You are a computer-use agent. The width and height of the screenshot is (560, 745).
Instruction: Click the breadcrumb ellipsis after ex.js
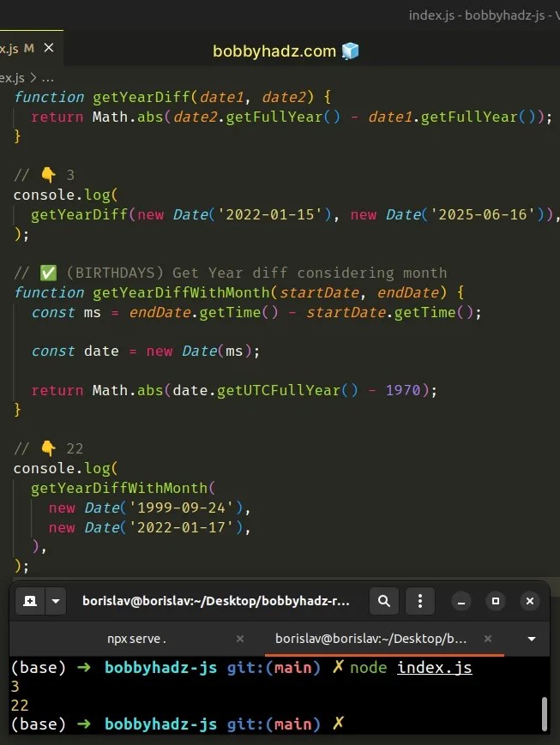[47, 78]
